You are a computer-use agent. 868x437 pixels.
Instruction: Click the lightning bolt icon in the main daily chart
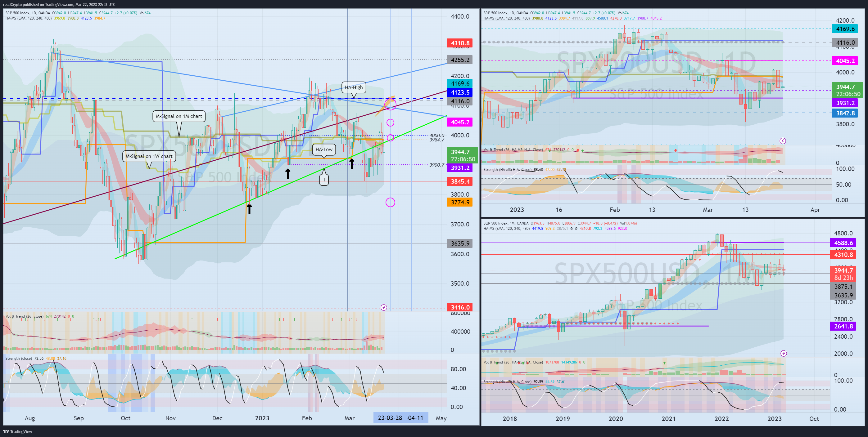click(x=383, y=307)
